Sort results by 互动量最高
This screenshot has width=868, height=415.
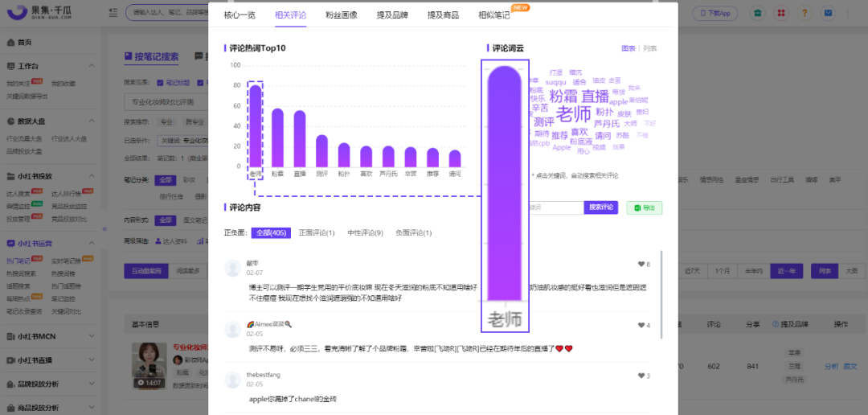tap(146, 271)
